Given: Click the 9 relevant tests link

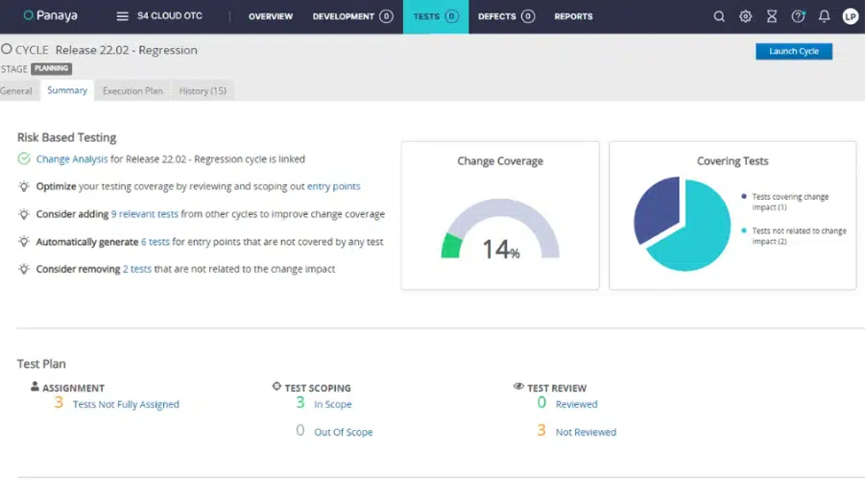Looking at the screenshot, I should point(144,214).
